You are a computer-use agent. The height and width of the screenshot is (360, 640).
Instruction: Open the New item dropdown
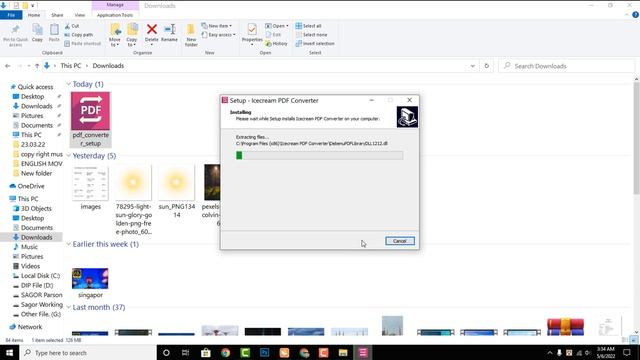click(x=216, y=26)
